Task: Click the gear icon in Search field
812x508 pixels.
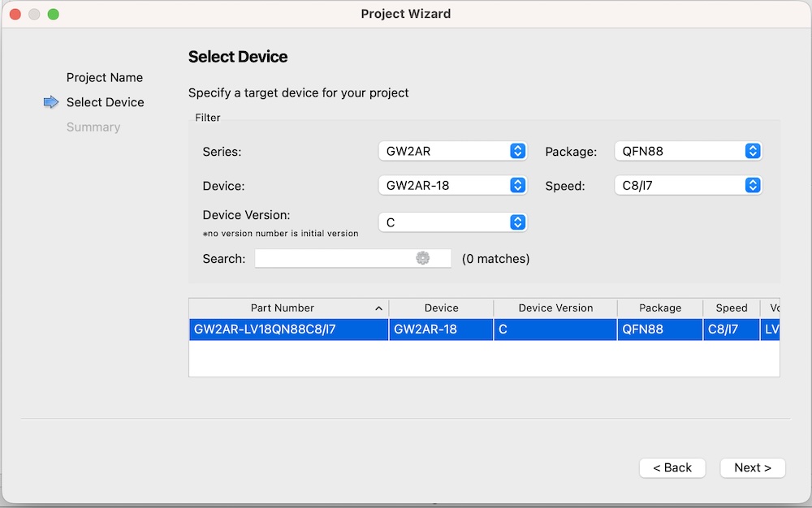Action: pos(422,258)
